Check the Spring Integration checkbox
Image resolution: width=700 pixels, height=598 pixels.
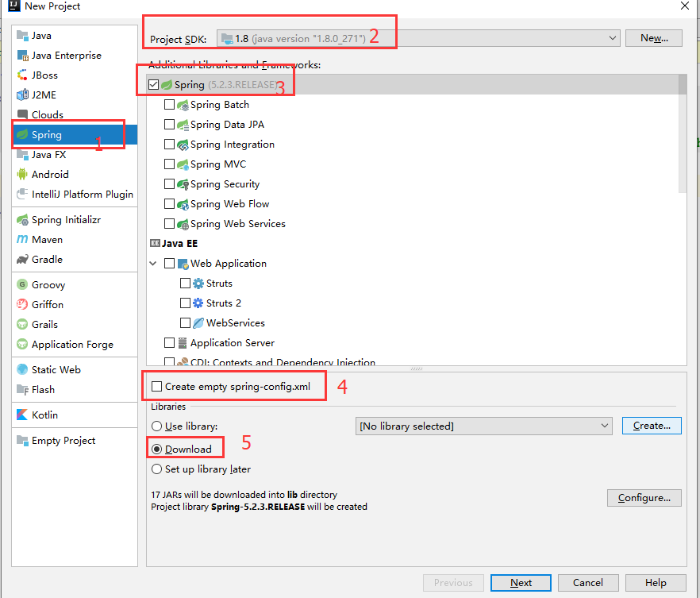click(x=169, y=145)
